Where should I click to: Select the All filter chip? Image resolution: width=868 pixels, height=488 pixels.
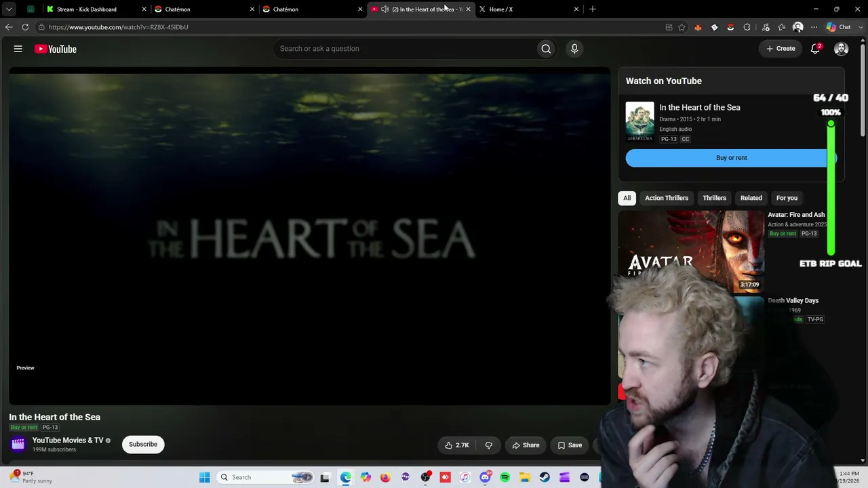627,198
